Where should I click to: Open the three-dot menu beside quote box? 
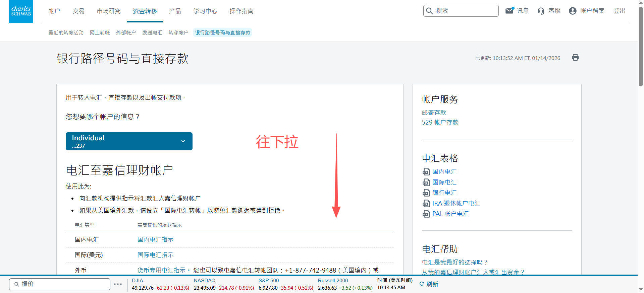(x=118, y=284)
